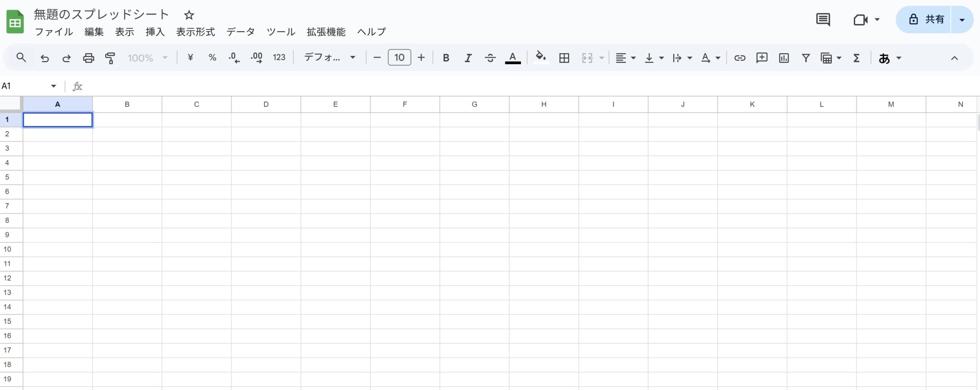Toggle bold formatting
The image size is (980, 390).
446,58
